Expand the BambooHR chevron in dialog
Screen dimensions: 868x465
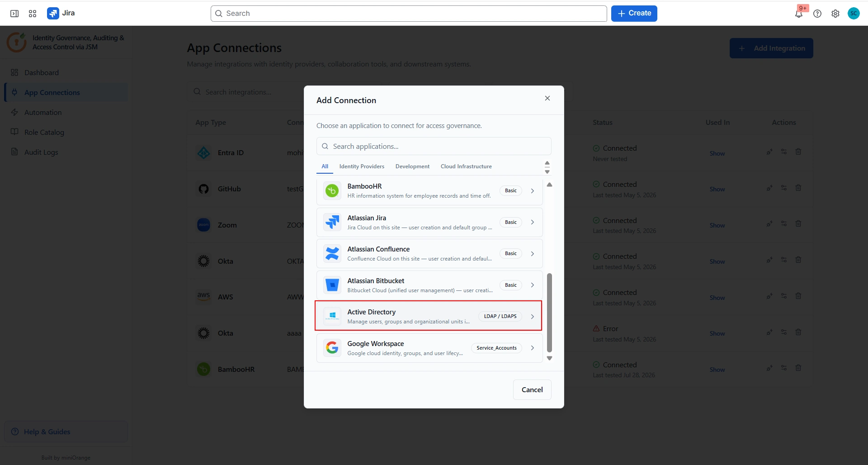coord(533,191)
